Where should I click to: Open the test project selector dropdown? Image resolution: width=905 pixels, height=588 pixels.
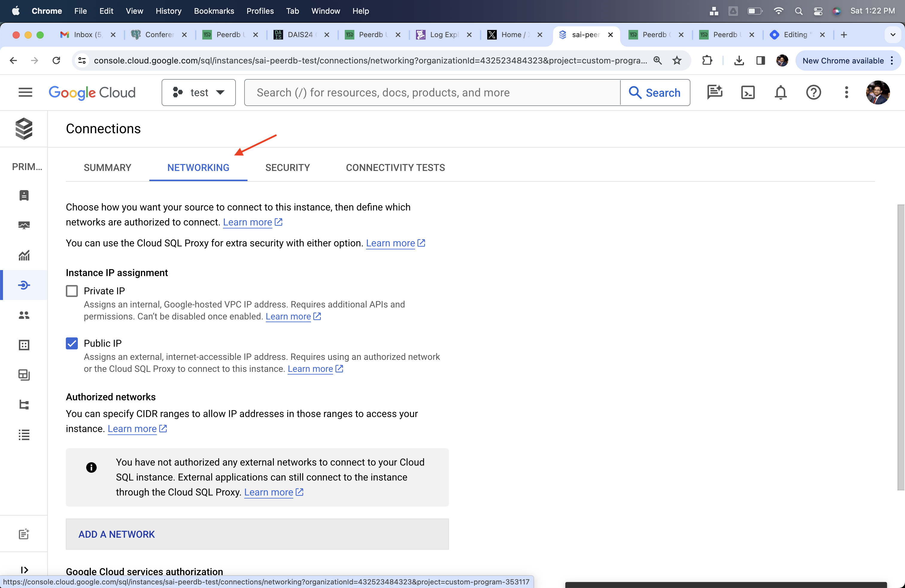pos(198,92)
